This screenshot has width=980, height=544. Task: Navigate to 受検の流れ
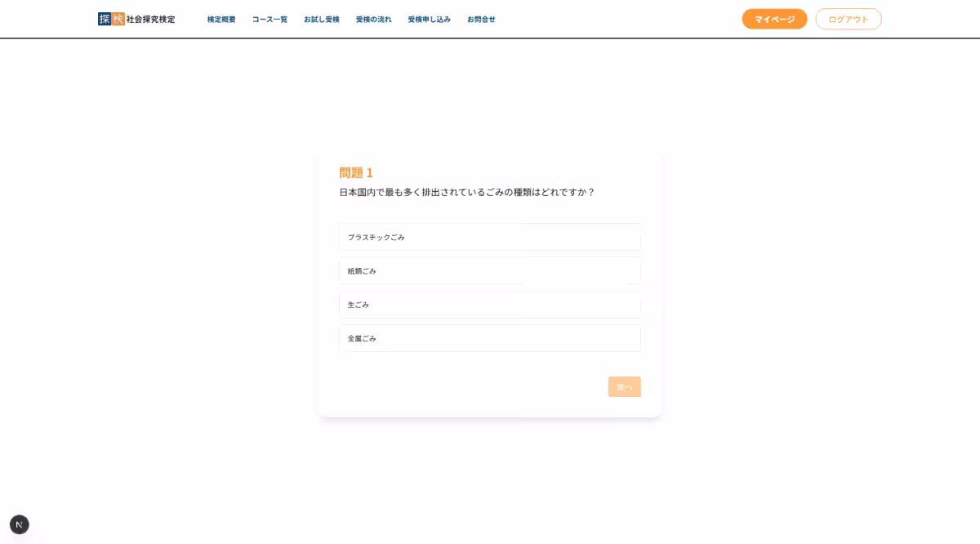pyautogui.click(x=373, y=19)
